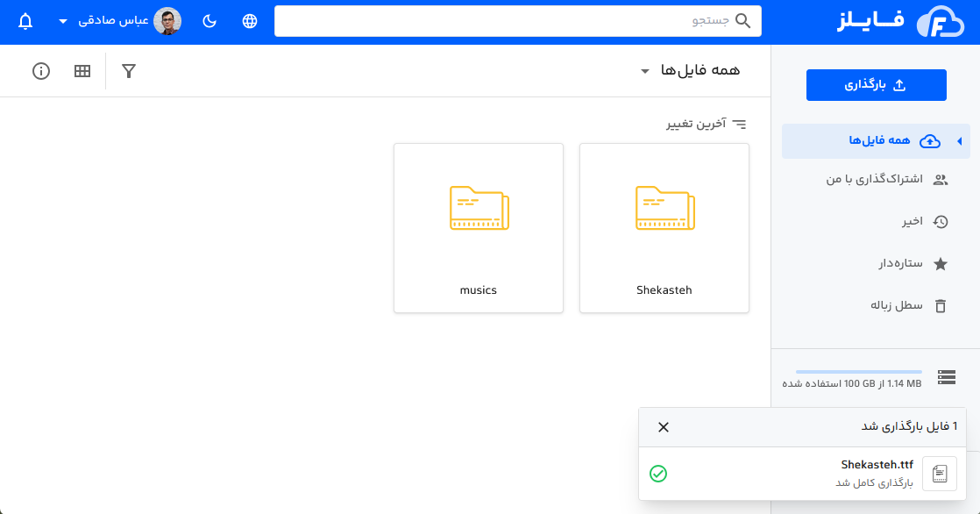This screenshot has height=514, width=980.
Task: Toggle dark mode with the moon icon
Action: pyautogui.click(x=209, y=21)
